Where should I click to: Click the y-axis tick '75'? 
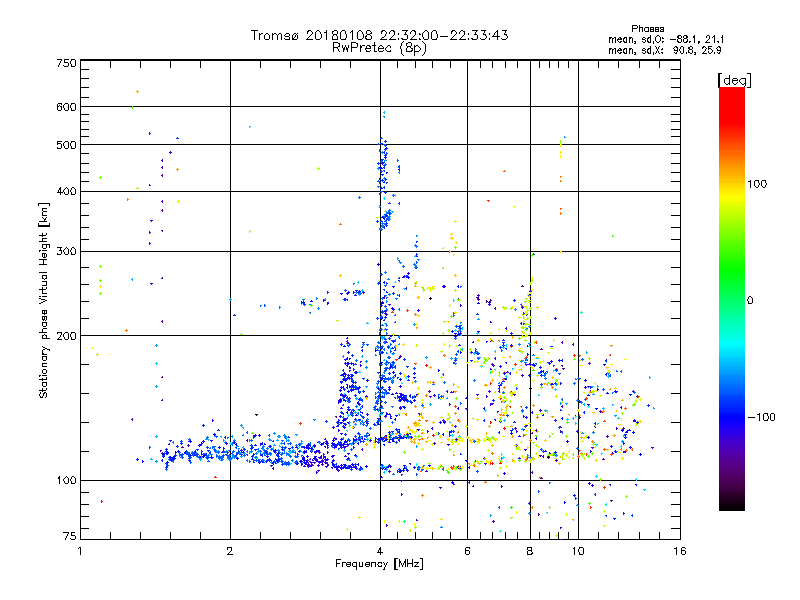(70, 536)
